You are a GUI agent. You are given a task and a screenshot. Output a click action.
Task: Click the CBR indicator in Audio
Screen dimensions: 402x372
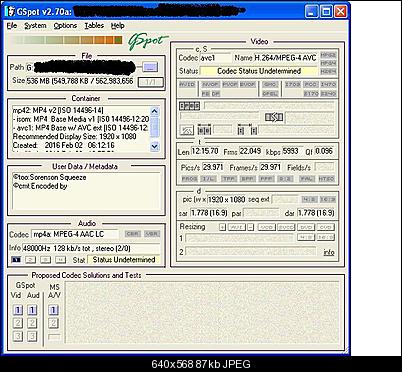(x=133, y=234)
